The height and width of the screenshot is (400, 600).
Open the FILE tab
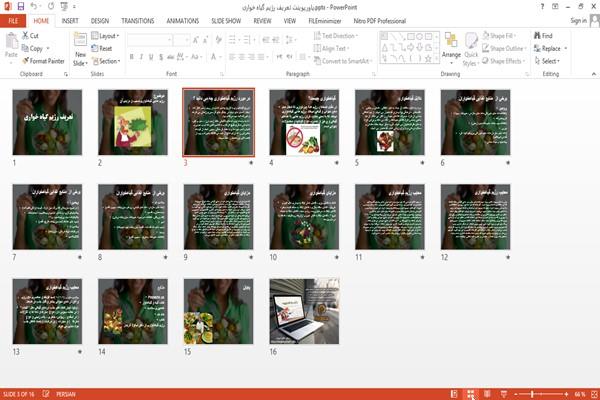(13, 21)
